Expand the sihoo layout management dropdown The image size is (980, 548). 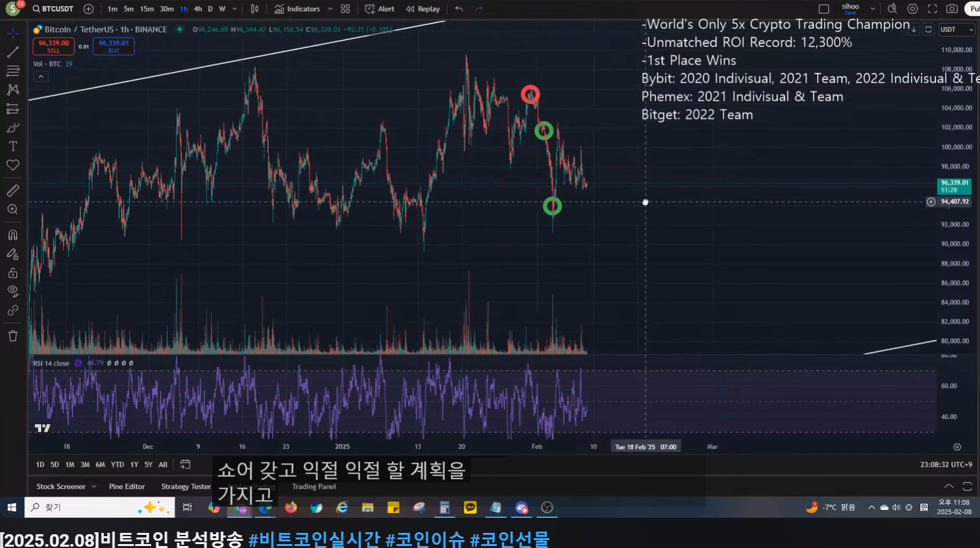click(x=873, y=9)
